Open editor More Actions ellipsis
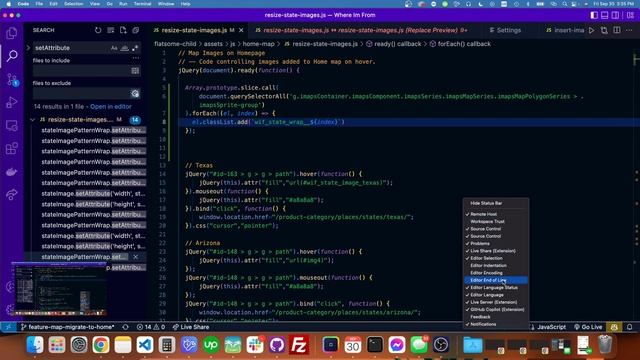The image size is (640, 360). pyautogui.click(x=629, y=30)
